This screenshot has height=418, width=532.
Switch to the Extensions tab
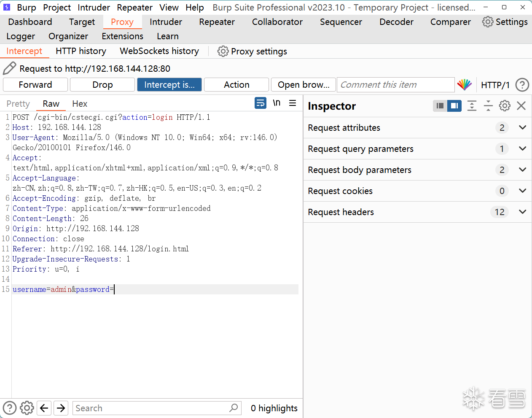click(122, 36)
